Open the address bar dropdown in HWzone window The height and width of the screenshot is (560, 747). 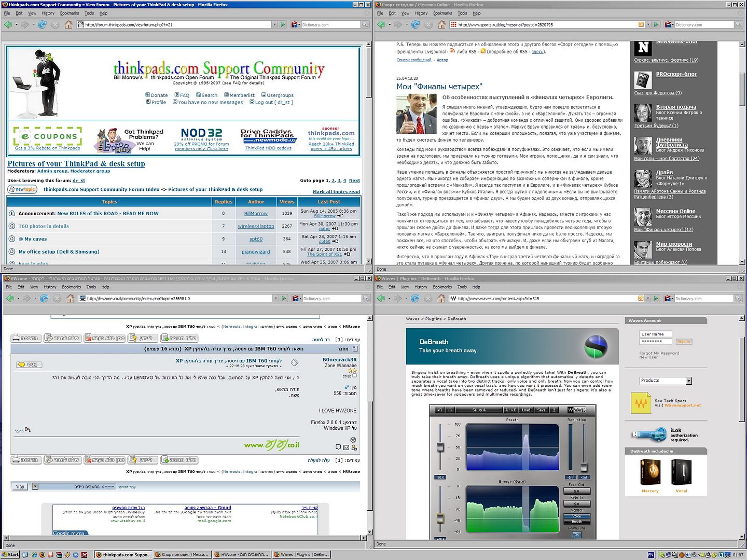click(275, 298)
